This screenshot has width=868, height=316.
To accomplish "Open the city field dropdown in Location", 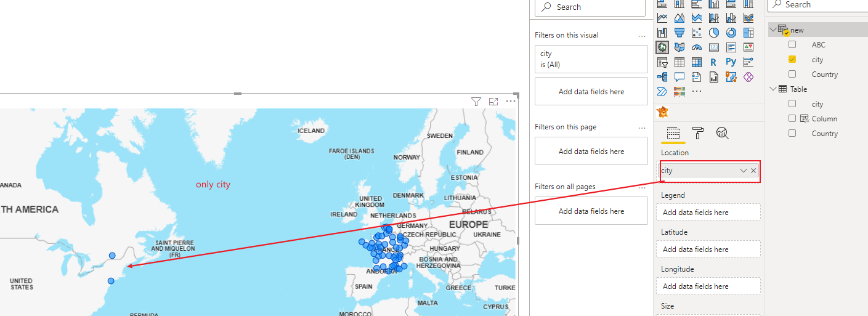I will coord(743,171).
